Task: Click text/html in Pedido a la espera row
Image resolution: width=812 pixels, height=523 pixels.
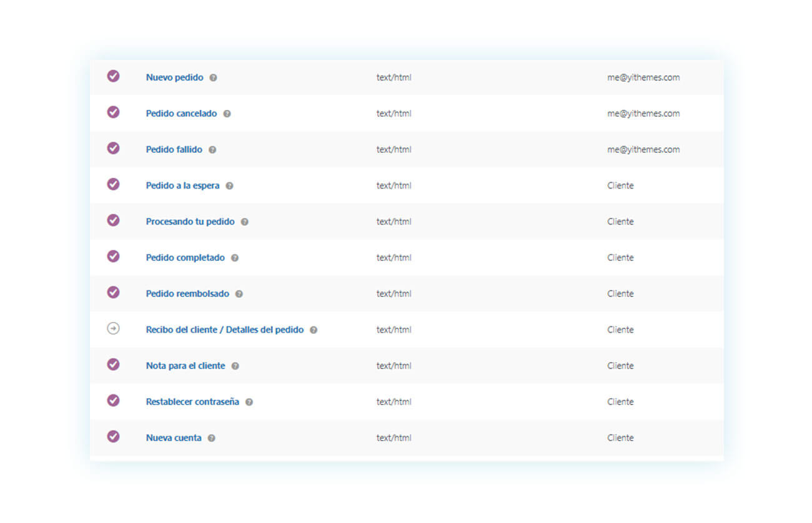Action: coord(394,186)
